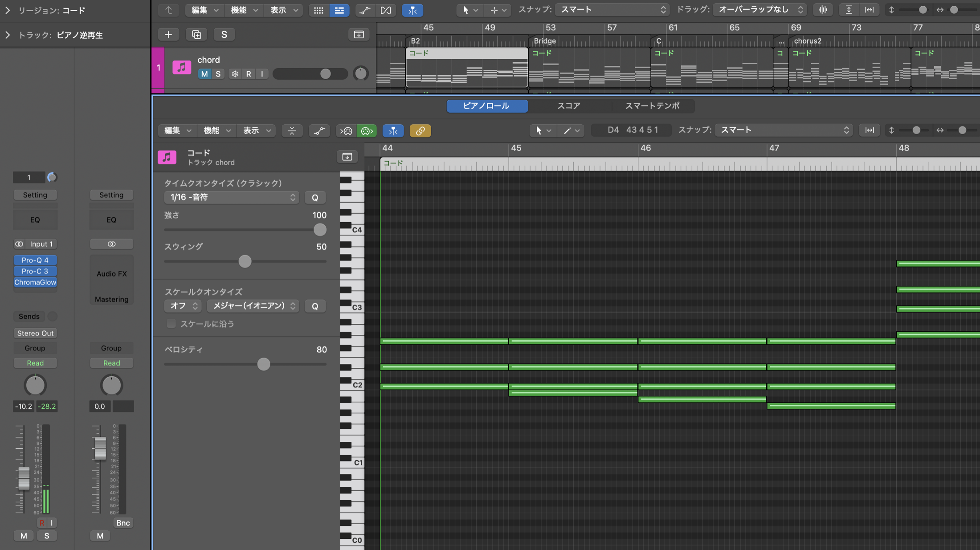980x550 pixels.
Task: Toggle the green MIDI out icon
Action: (367, 130)
